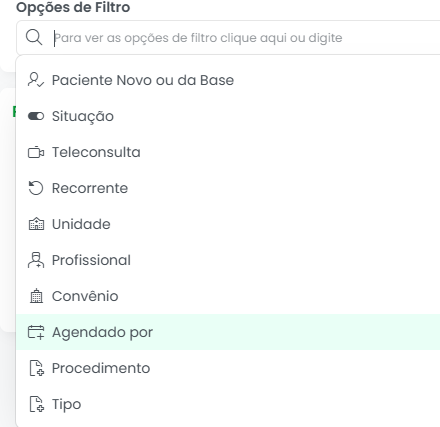Select the Paciente Novo ou da Base filter
440x427 pixels.
pyautogui.click(x=228, y=80)
